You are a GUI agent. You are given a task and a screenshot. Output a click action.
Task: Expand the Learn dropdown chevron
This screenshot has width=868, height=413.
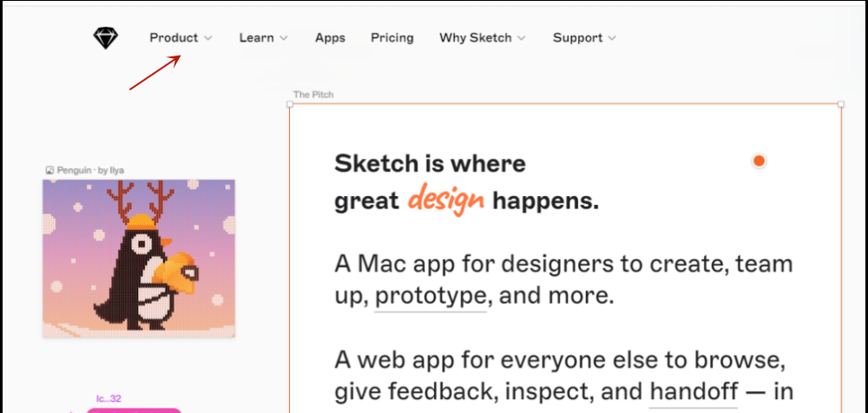pos(284,39)
